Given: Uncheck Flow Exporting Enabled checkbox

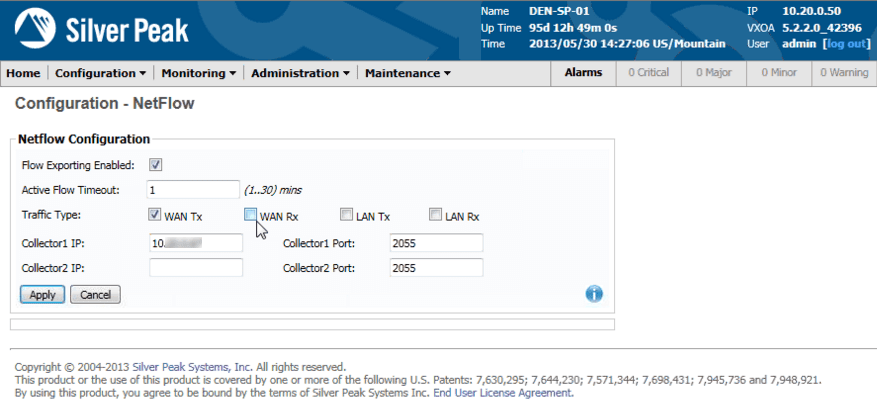Looking at the screenshot, I should click(x=155, y=165).
